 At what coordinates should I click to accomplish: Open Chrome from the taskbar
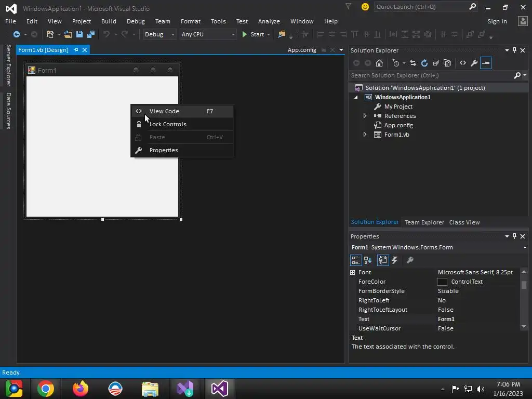click(46, 389)
